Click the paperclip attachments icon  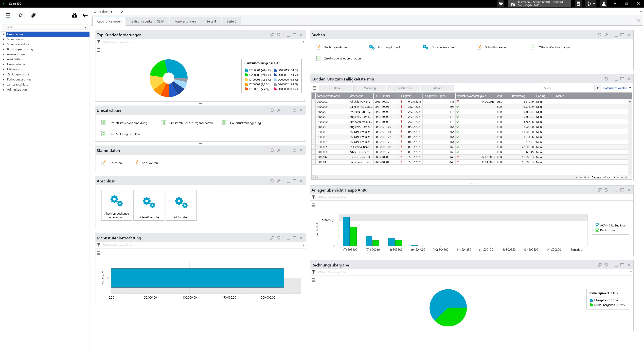tap(33, 15)
